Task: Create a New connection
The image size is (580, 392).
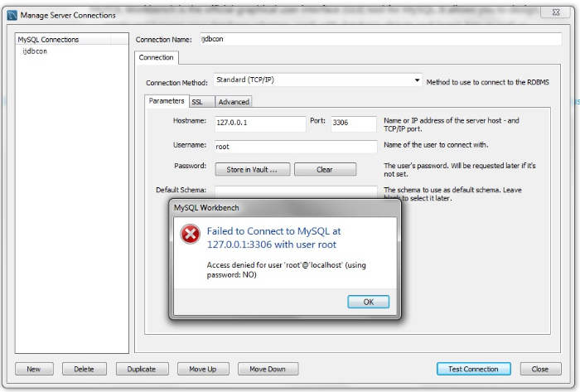Action: pyautogui.click(x=34, y=369)
